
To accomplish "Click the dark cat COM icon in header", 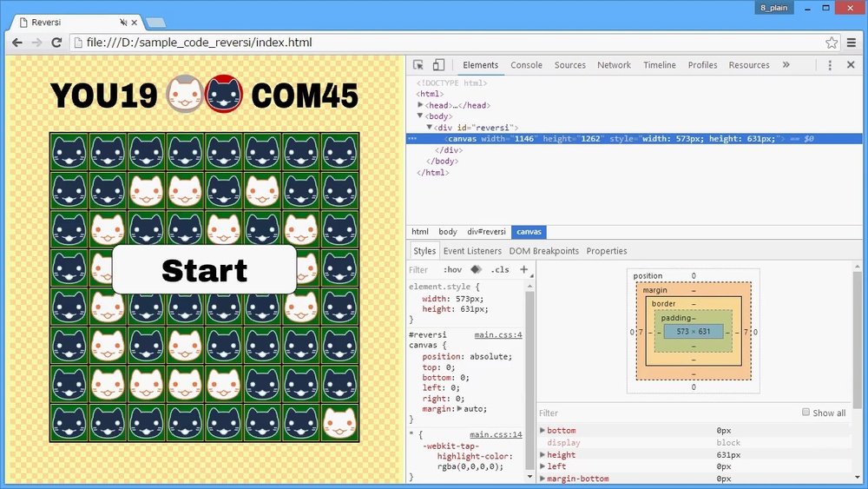I will [x=224, y=94].
